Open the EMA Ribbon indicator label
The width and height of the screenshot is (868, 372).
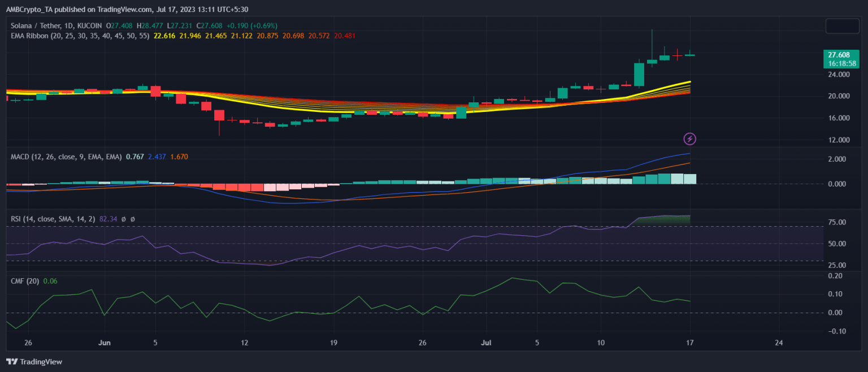point(80,36)
